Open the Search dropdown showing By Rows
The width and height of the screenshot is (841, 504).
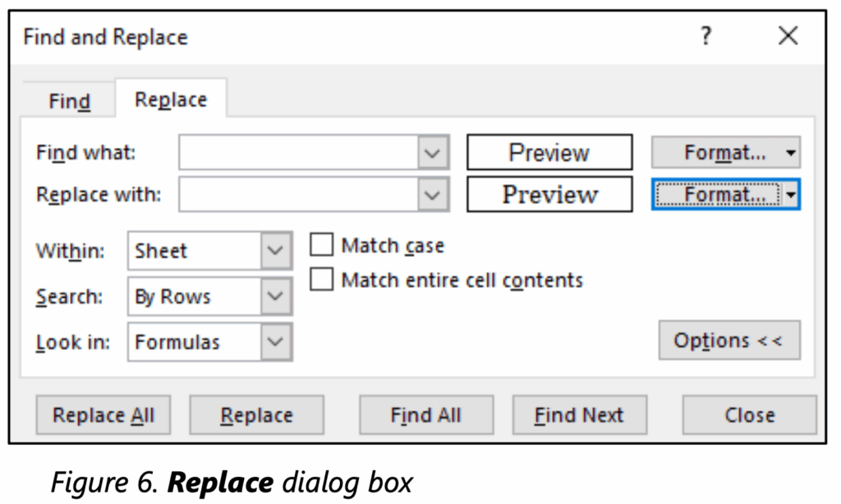coord(275,296)
